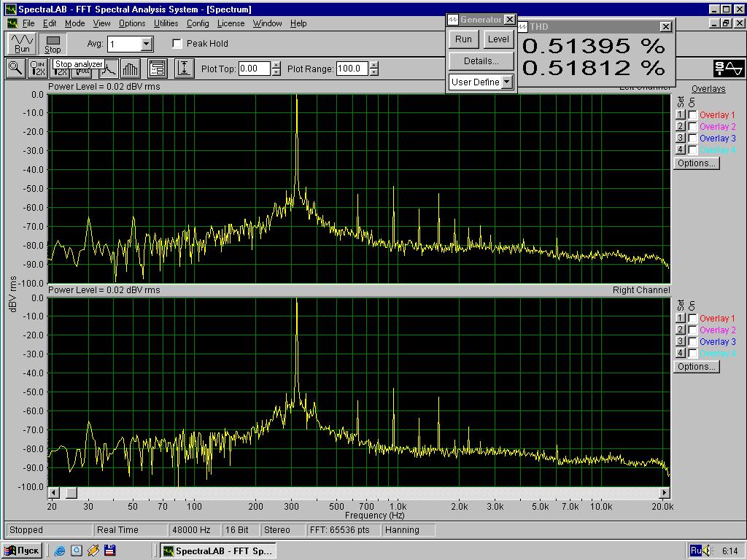
Task: Launch Internet Explorer from the taskbar
Action: coord(60,551)
